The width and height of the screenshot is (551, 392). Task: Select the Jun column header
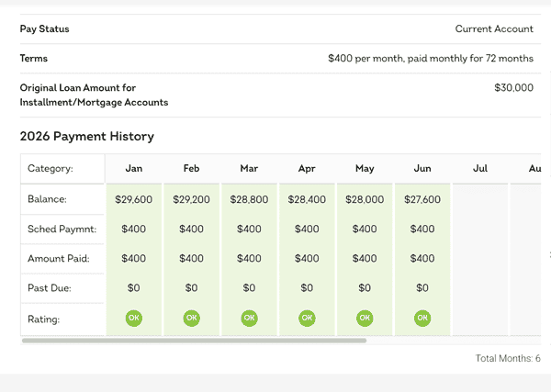[422, 169]
